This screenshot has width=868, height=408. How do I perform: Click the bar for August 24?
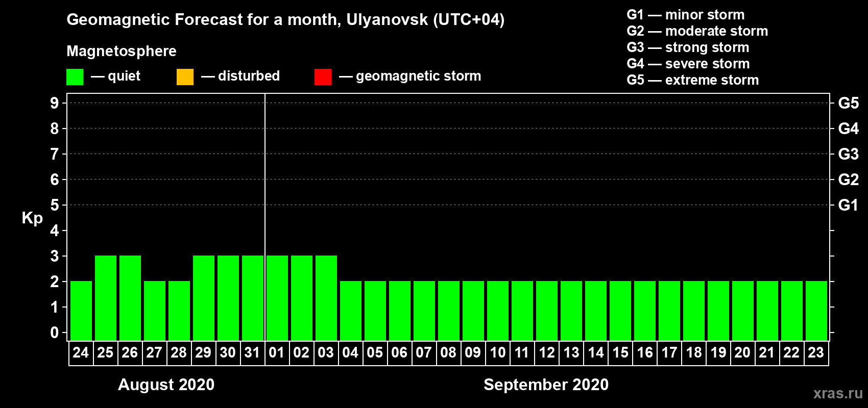[x=81, y=311]
